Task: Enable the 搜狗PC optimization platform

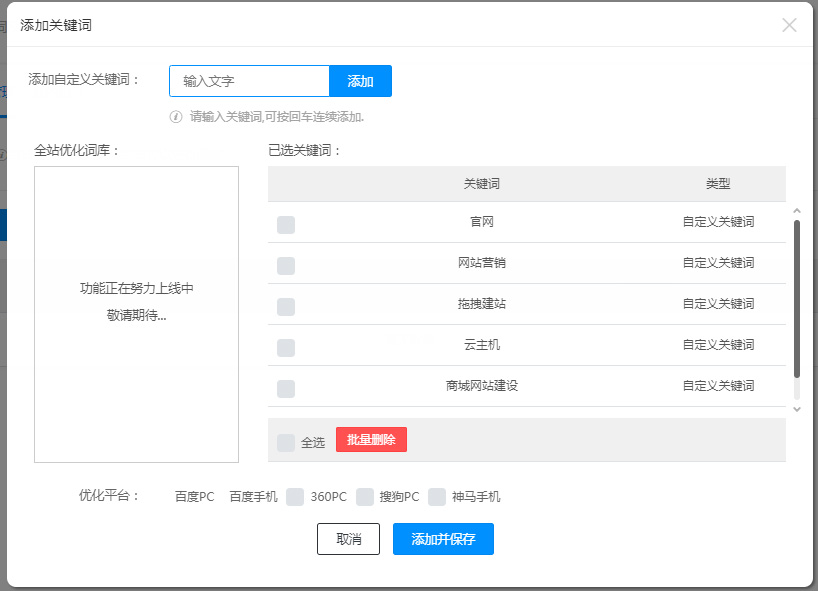Action: 365,496
